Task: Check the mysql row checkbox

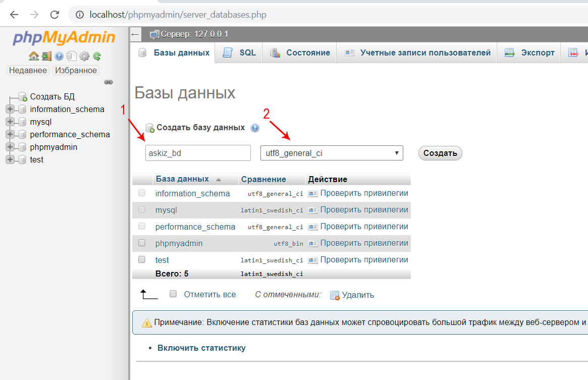Action: (142, 209)
